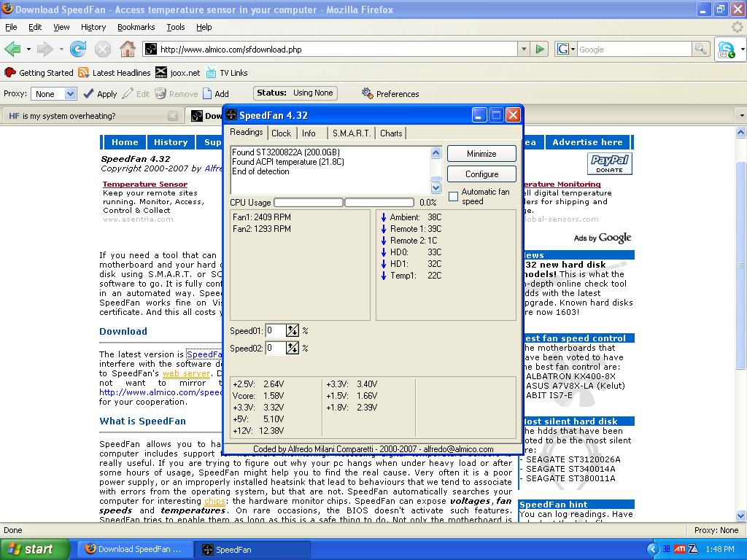This screenshot has height=560, width=747.
Task: Click page scrollbar down arrow
Action: click(741, 516)
